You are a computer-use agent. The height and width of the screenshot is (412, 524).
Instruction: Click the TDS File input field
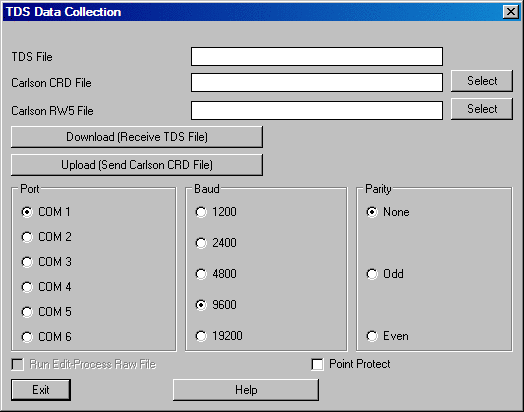coord(317,56)
